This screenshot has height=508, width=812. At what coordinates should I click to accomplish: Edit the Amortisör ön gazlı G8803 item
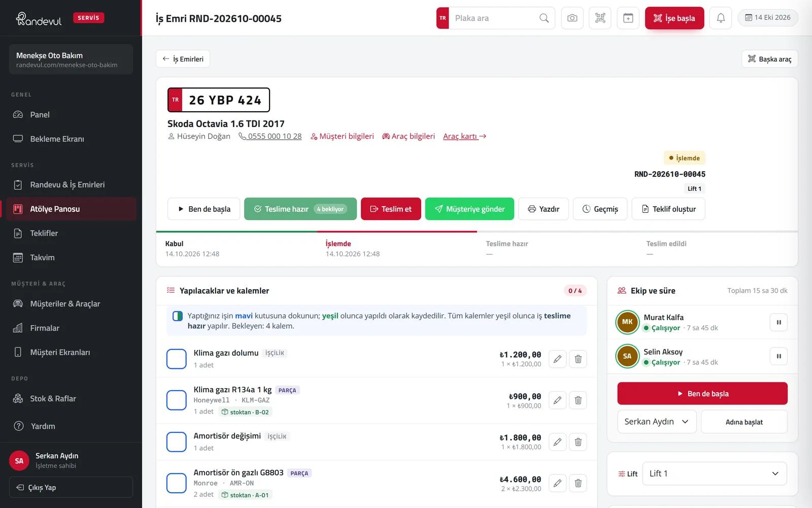tap(557, 483)
